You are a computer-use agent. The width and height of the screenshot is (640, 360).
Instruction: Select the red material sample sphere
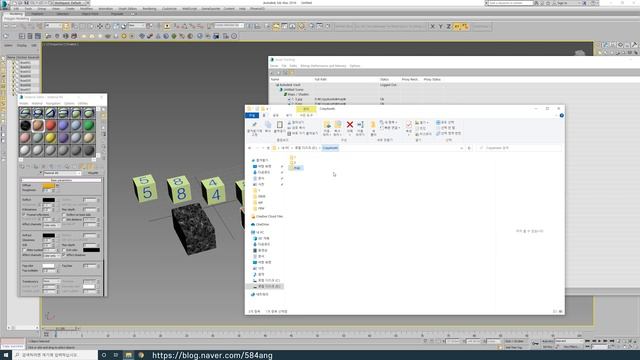pos(51,126)
